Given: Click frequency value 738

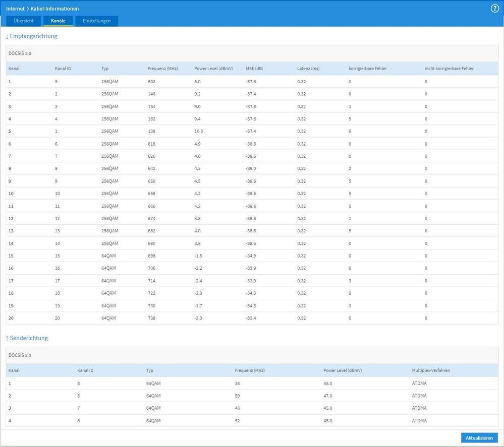Looking at the screenshot, I should pyautogui.click(x=151, y=318).
